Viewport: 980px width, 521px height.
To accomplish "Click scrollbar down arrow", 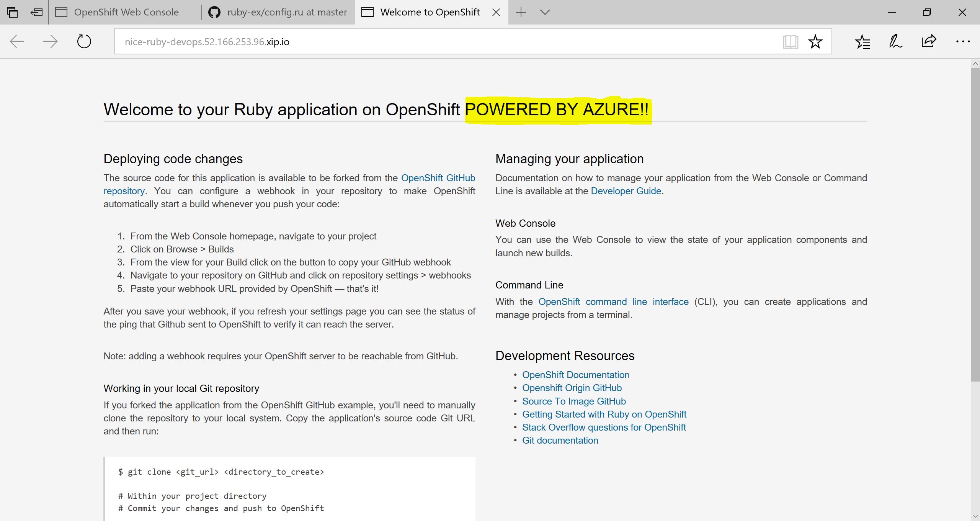I will [975, 517].
